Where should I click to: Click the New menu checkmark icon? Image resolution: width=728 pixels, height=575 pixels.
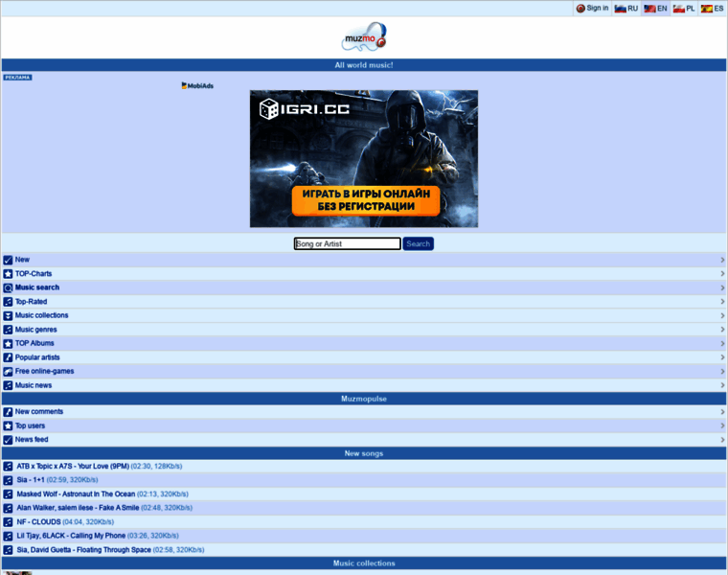point(8,260)
